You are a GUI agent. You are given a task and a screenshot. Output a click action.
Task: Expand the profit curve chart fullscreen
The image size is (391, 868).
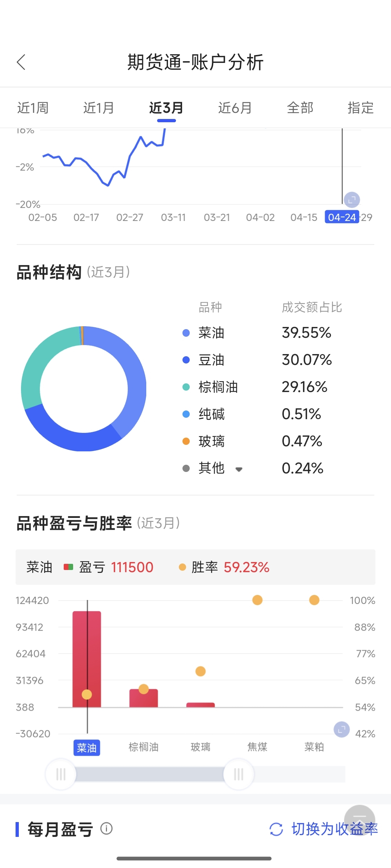point(352,200)
